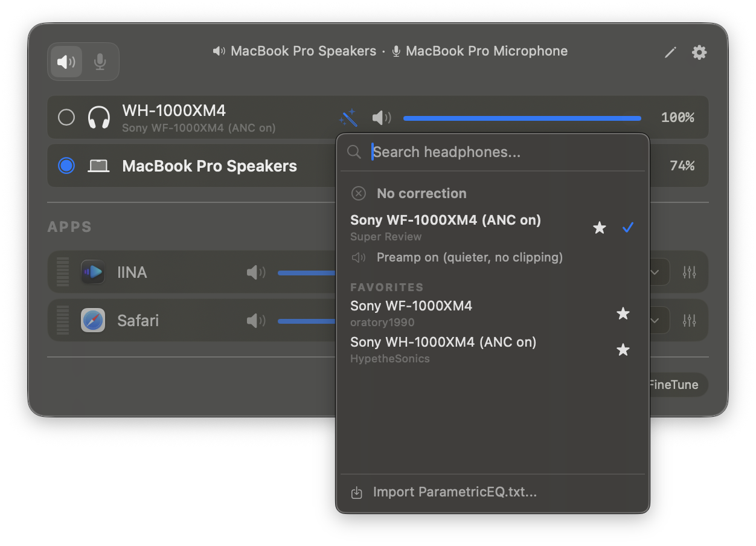Click the pencil edit icon
This screenshot has width=756, height=546.
point(670,53)
